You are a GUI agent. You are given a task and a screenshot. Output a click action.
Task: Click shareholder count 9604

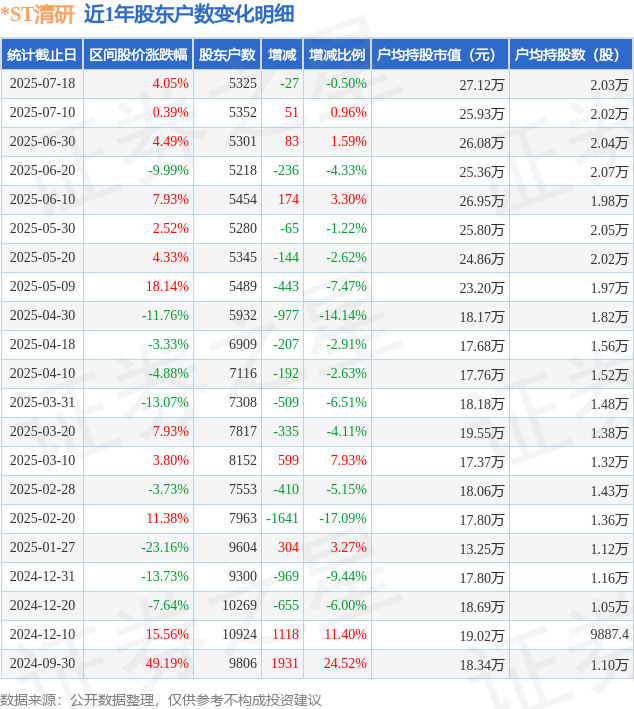243,547
